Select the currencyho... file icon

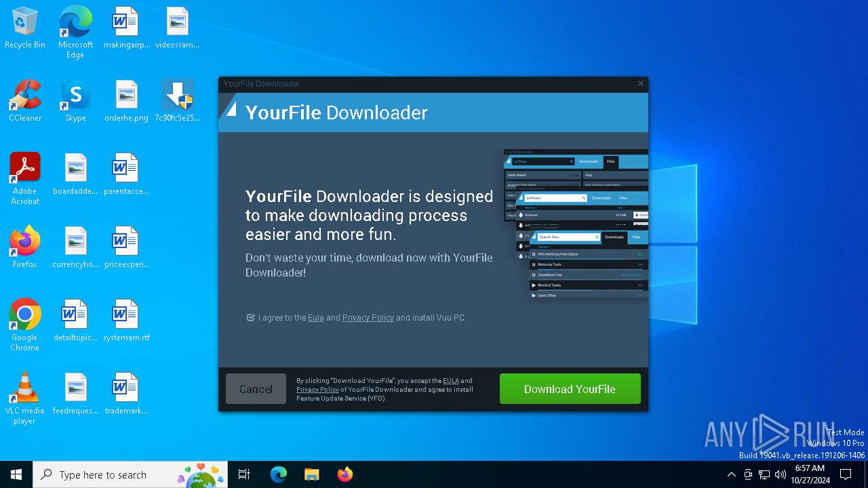[x=75, y=247]
